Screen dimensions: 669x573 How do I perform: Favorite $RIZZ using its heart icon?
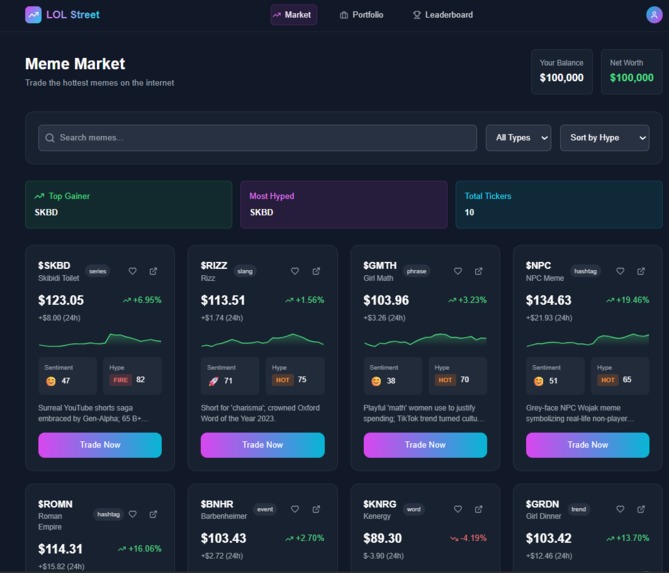click(295, 271)
